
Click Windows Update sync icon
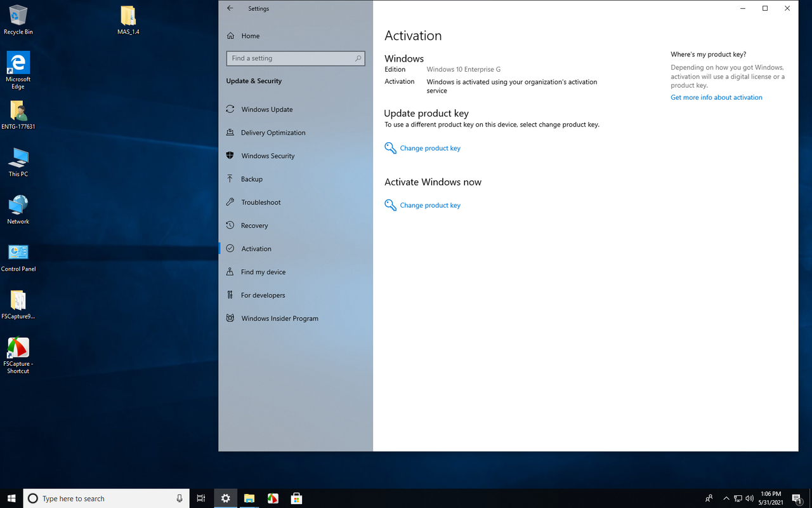pyautogui.click(x=230, y=109)
